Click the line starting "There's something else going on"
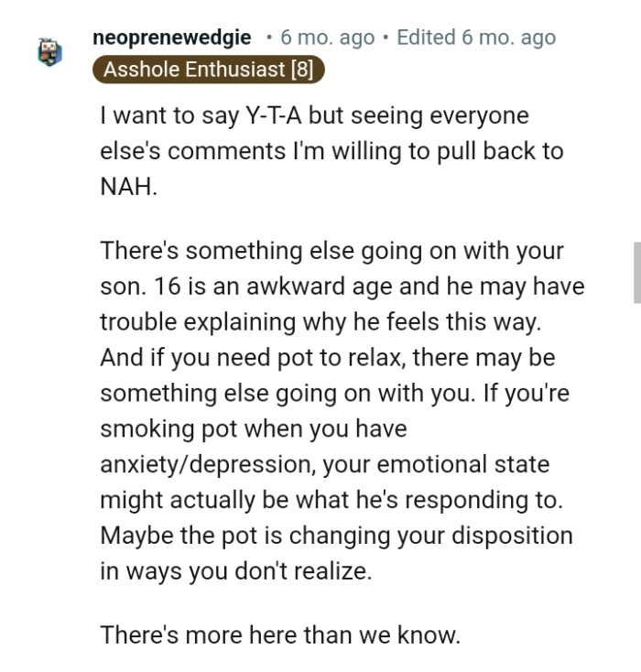 coord(331,250)
